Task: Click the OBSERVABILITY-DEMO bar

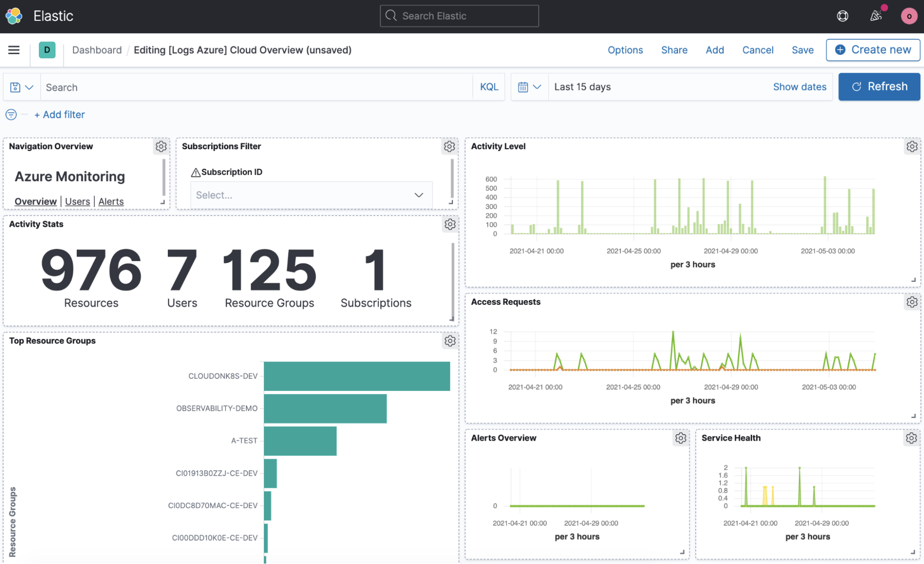Action: point(325,408)
